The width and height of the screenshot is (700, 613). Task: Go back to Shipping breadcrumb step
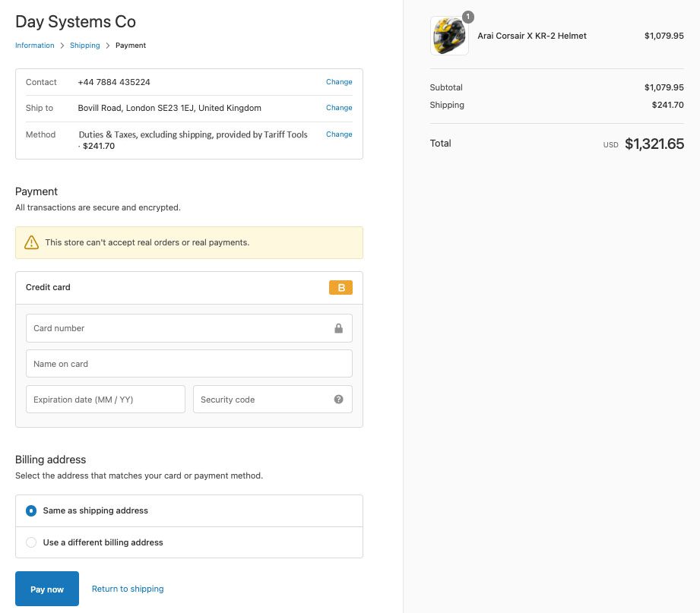pyautogui.click(x=85, y=46)
